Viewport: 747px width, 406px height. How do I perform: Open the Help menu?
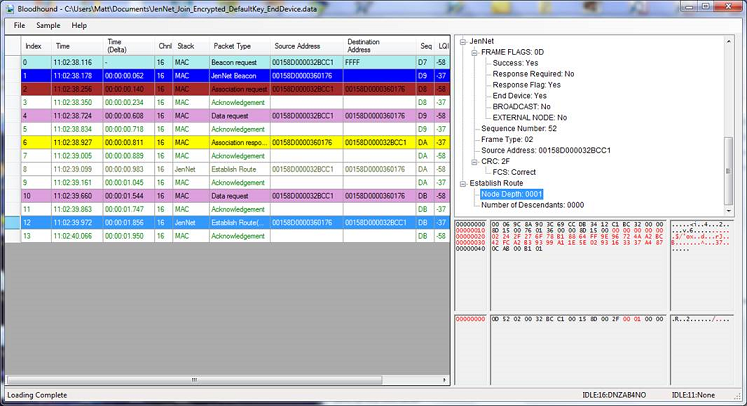tap(79, 25)
